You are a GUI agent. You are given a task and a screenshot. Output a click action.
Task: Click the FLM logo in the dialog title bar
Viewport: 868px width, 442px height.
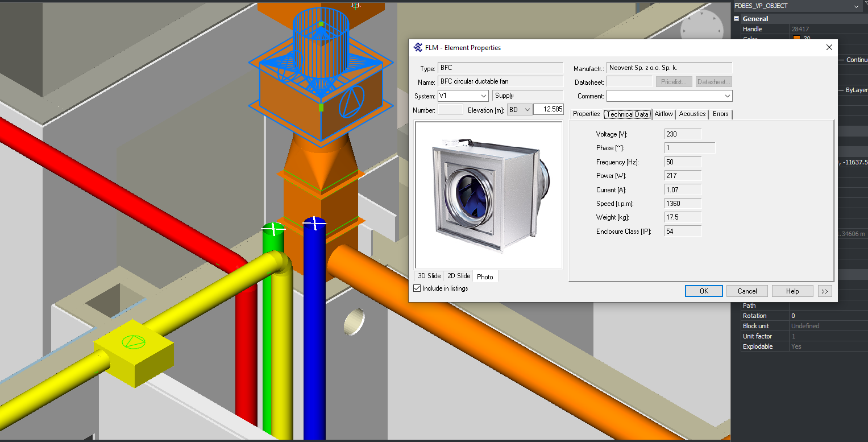[x=418, y=48]
